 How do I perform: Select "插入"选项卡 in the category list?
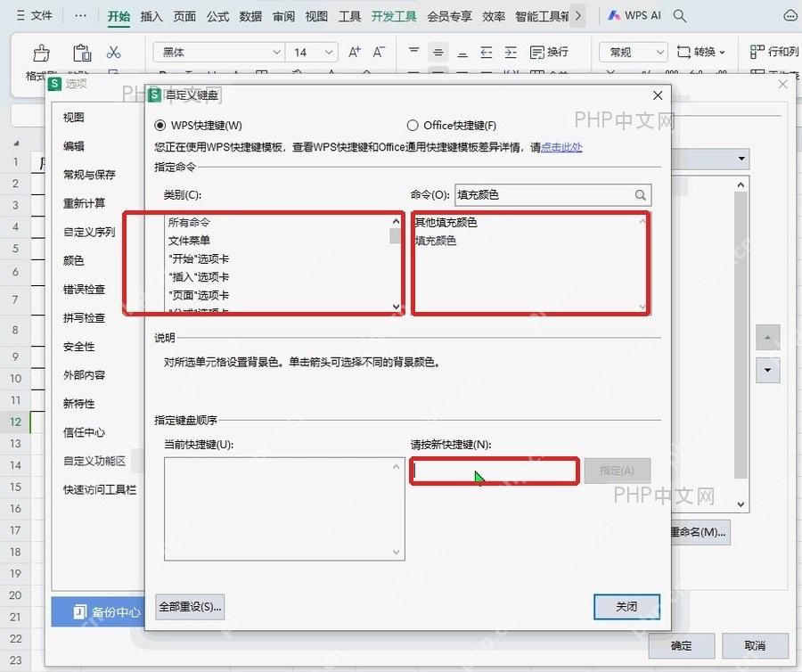(199, 277)
